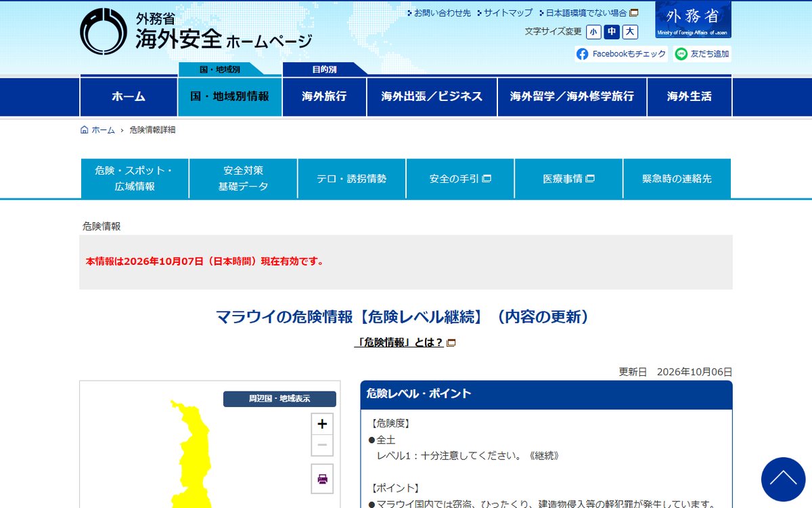
Task: Select 危険・スポット・広域情報 tab
Action: 135,179
